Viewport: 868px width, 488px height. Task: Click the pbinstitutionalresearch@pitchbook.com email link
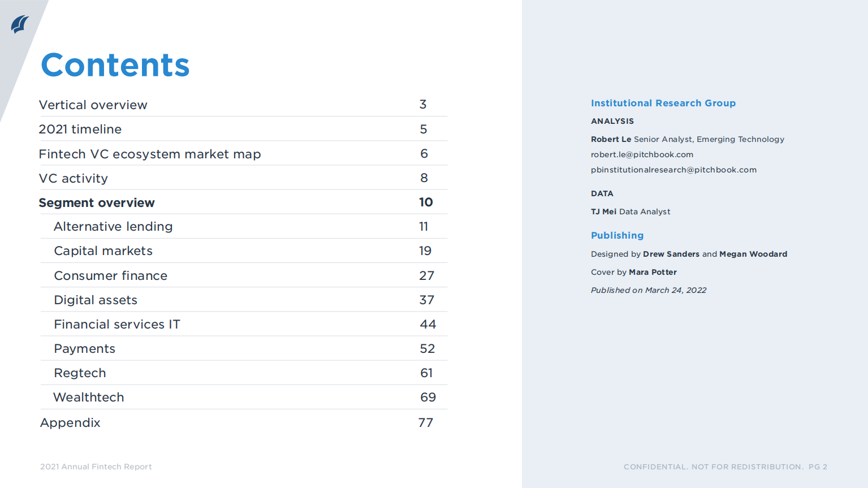pyautogui.click(x=673, y=170)
